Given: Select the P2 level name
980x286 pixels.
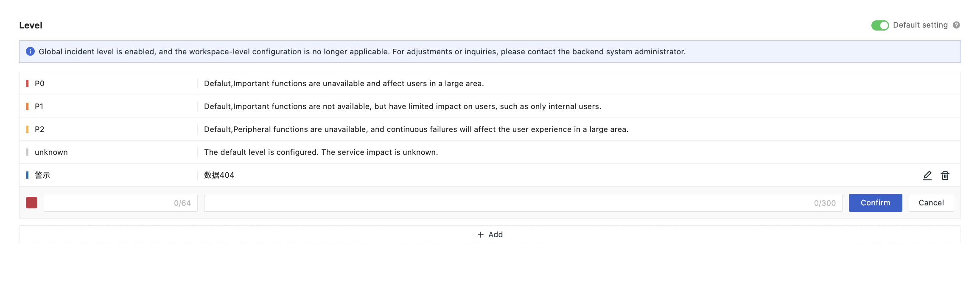Looking at the screenshot, I should (39, 129).
